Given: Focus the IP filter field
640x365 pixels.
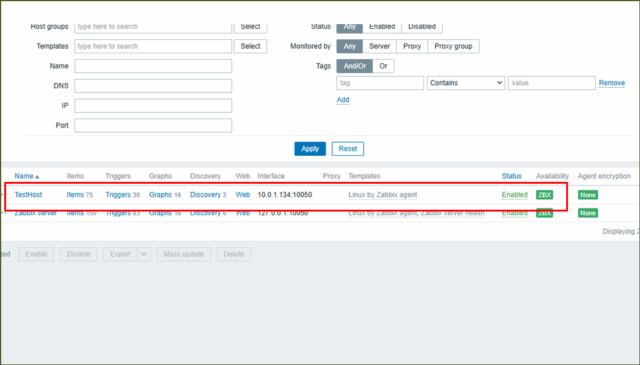Looking at the screenshot, I should 153,105.
